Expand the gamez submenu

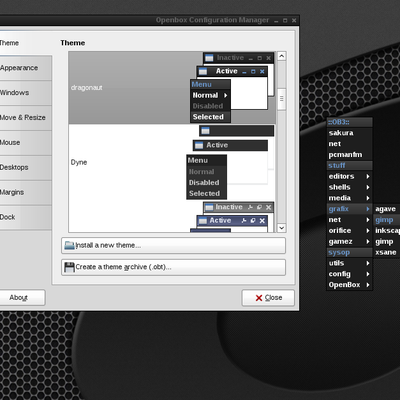(349, 242)
